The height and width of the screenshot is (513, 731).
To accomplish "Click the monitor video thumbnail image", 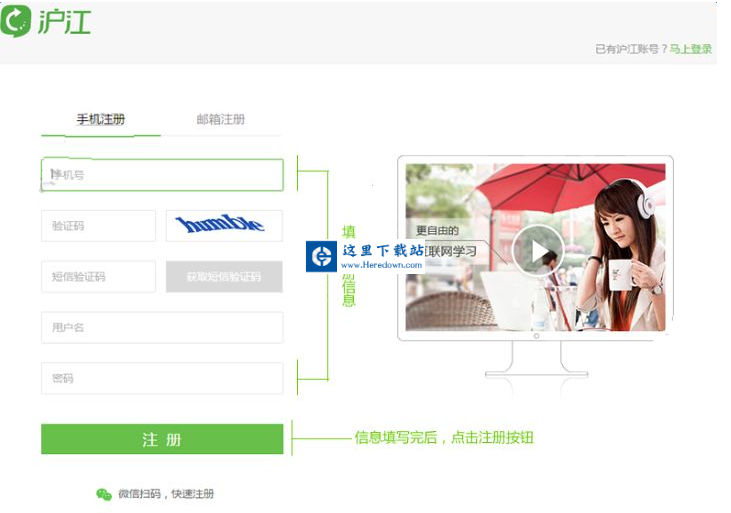I will coord(536,247).
